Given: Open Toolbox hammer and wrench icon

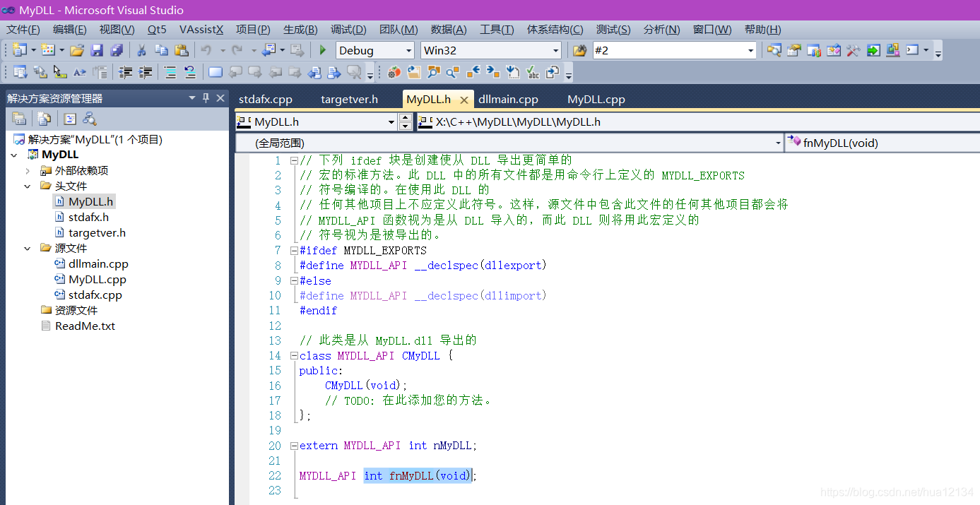Looking at the screenshot, I should 854,50.
